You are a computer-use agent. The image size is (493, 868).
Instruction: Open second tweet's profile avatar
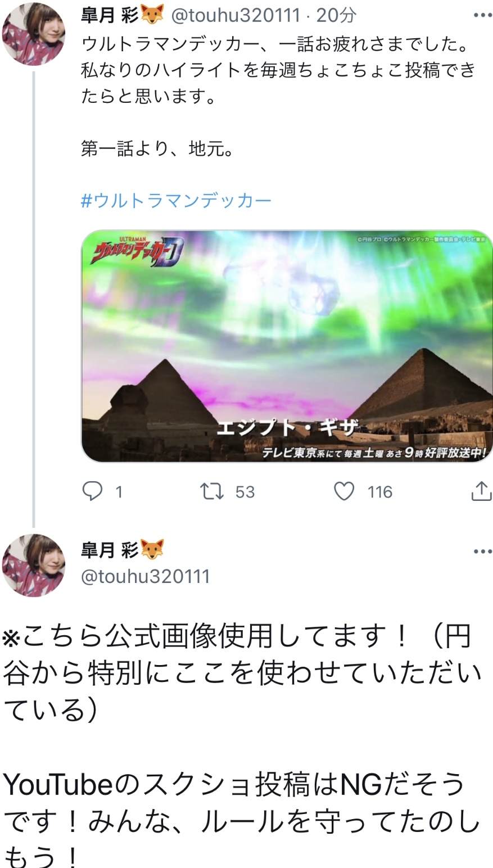[x=34, y=565]
